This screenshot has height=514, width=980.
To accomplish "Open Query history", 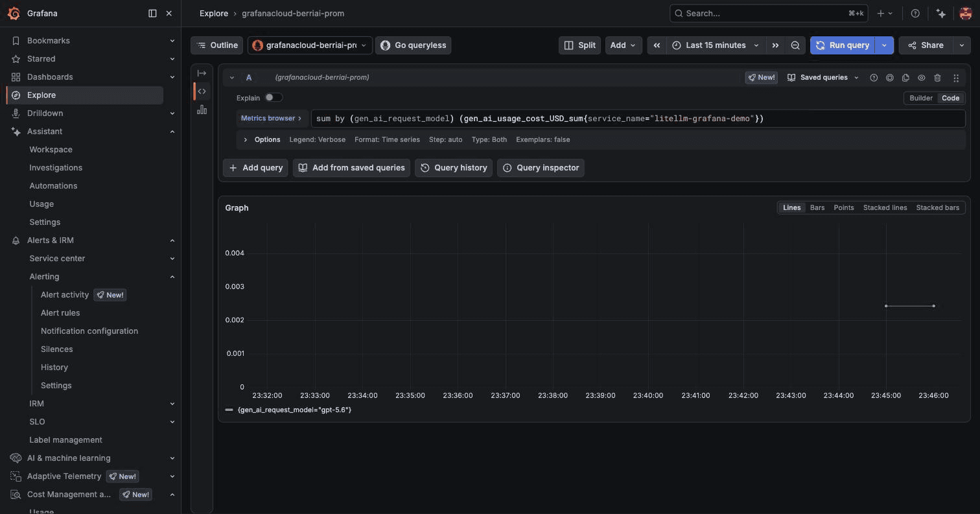I will tap(454, 168).
